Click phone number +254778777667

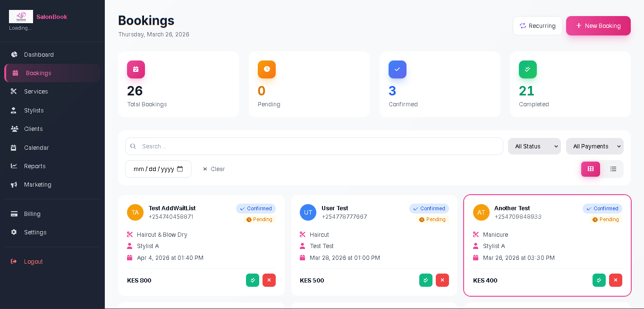pyautogui.click(x=344, y=216)
